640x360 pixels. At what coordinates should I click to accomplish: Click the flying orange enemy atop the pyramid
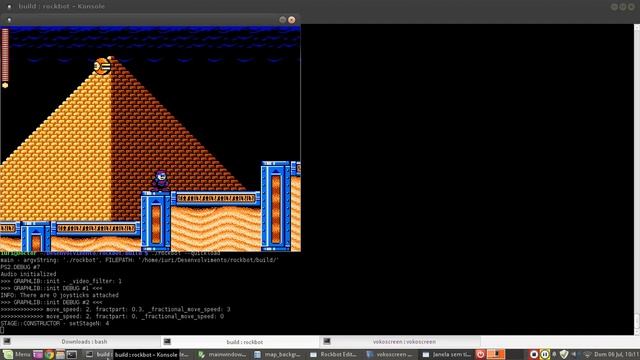pos(102,66)
